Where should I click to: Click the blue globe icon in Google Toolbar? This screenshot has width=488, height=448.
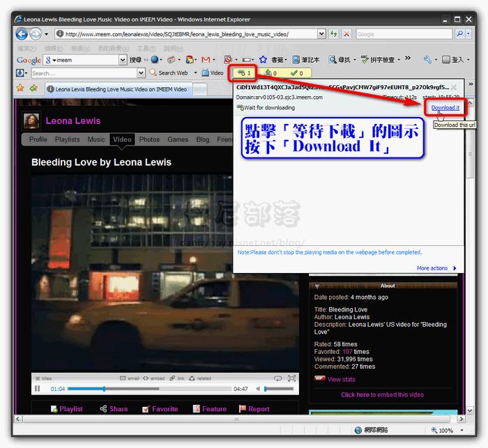coord(155,59)
